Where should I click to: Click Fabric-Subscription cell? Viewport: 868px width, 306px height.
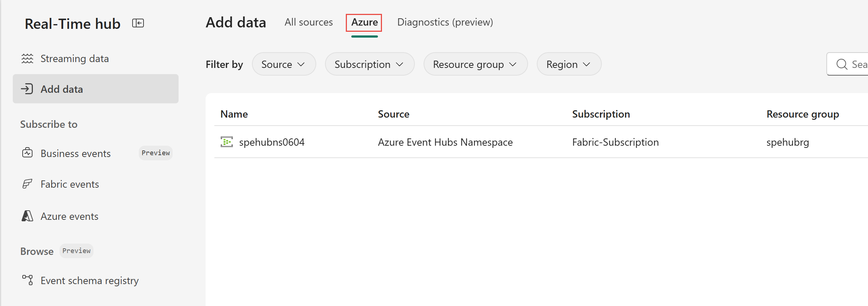[x=615, y=142]
